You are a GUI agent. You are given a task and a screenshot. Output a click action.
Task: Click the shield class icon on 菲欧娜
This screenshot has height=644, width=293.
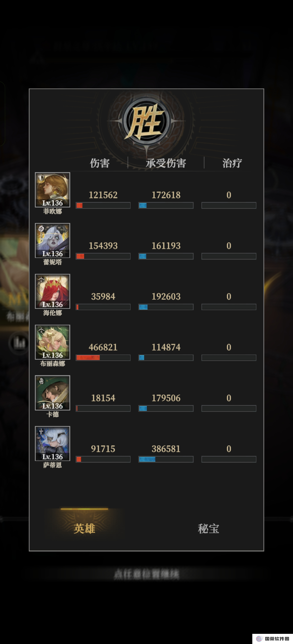point(41,178)
